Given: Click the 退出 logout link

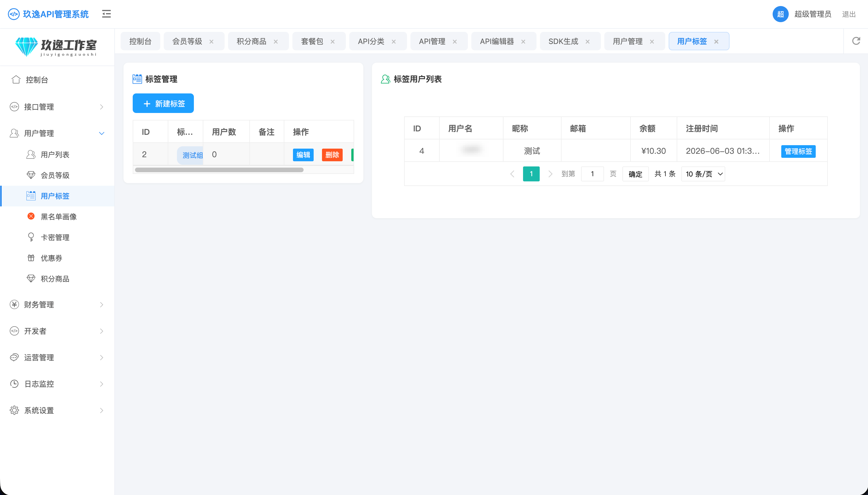Looking at the screenshot, I should 849,14.
